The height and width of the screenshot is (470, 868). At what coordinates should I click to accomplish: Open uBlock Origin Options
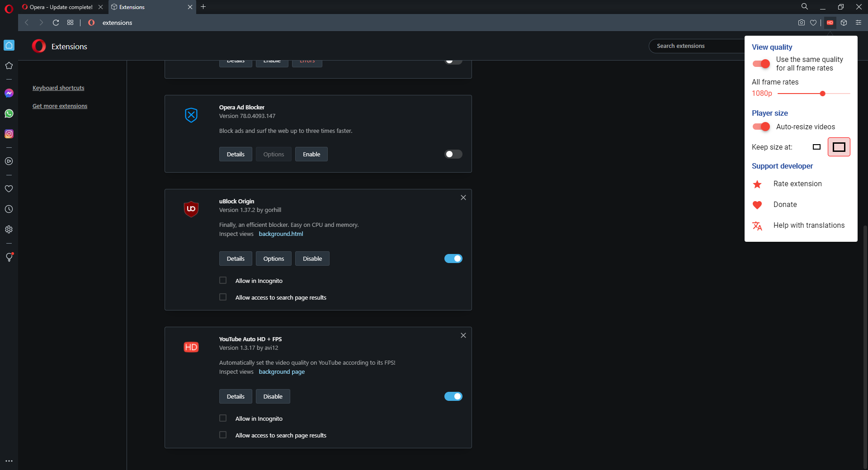click(x=274, y=258)
